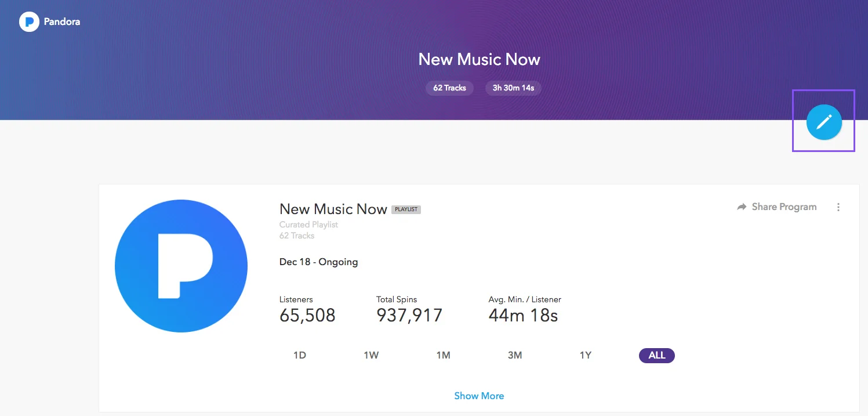The height and width of the screenshot is (416, 868).
Task: Select the 1Y time range
Action: (586, 355)
